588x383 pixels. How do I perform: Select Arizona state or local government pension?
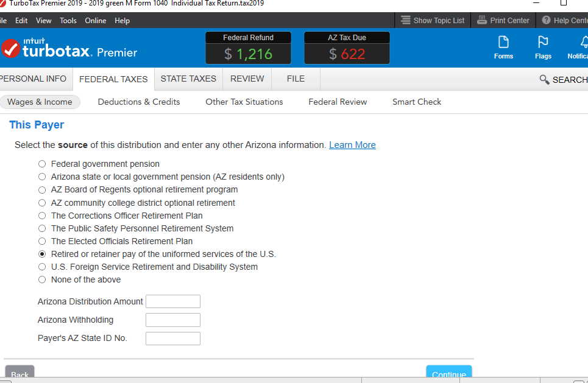tap(42, 177)
